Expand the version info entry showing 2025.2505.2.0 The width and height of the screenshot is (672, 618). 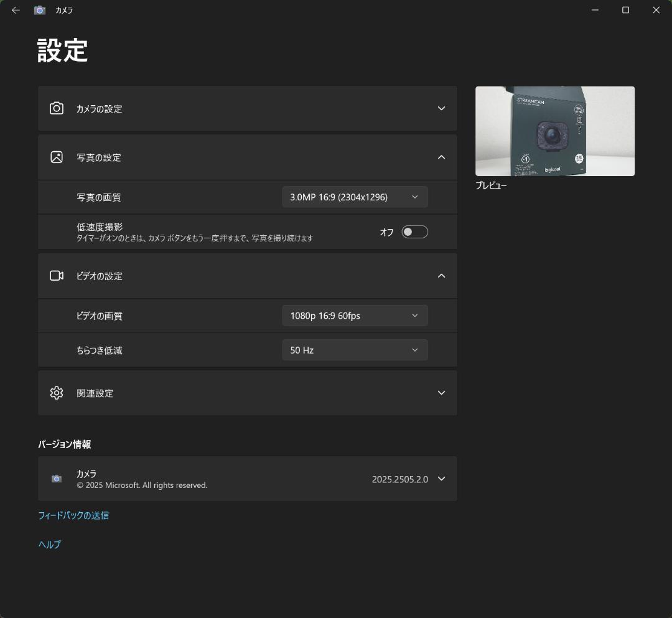point(441,479)
